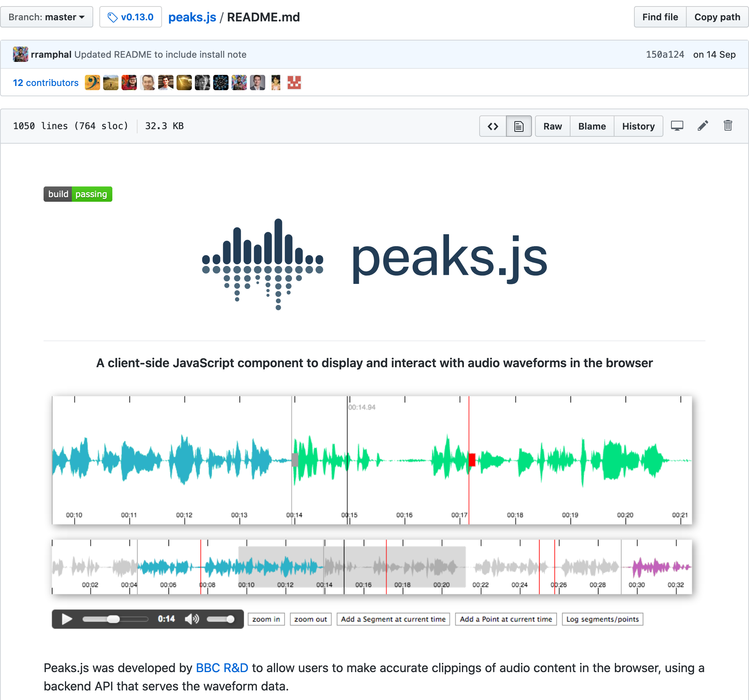Click the second contributor avatar with field landscape
The image size is (749, 700).
point(111,83)
